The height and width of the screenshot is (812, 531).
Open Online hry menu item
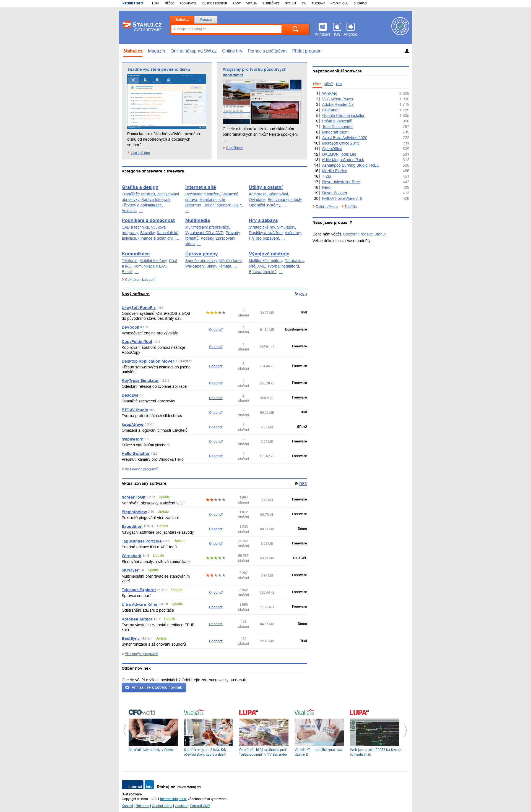click(x=232, y=51)
